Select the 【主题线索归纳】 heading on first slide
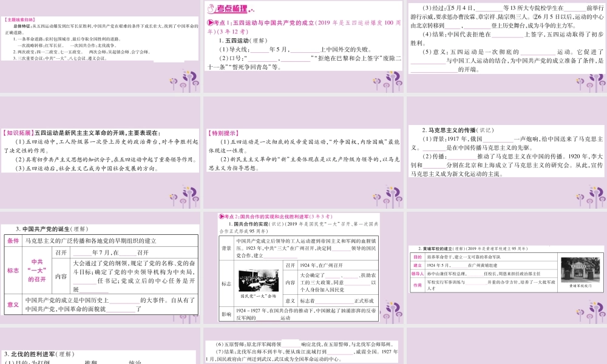 [x=20, y=20]
